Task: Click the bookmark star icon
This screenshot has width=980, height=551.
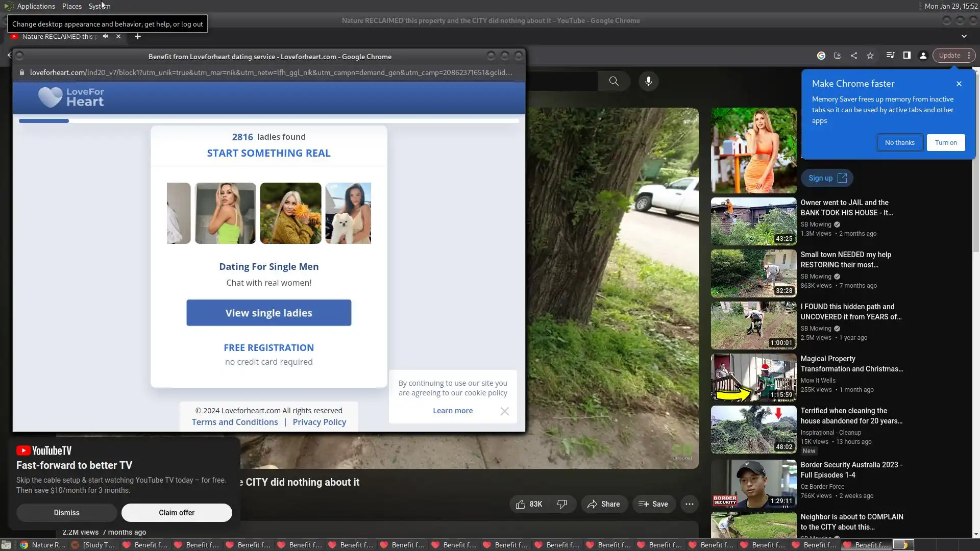Action: coord(870,56)
